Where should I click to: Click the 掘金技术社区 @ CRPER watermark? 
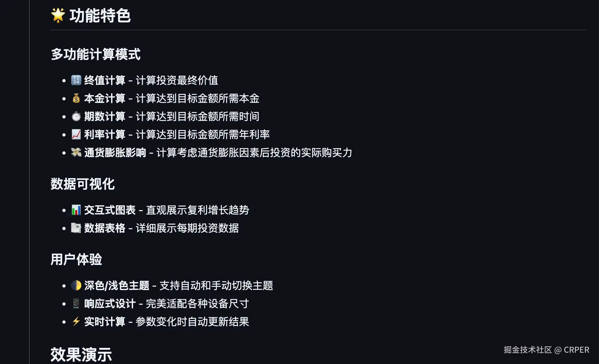pyautogui.click(x=546, y=350)
